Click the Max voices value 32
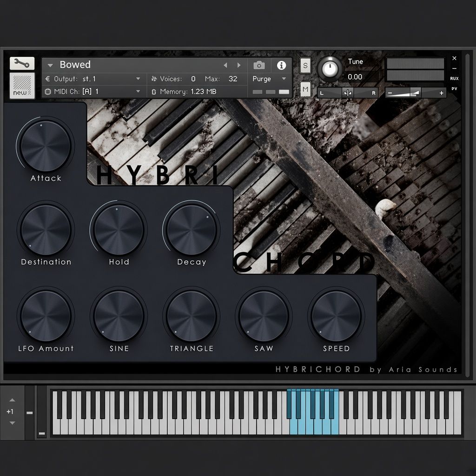The width and height of the screenshot is (476, 476). point(233,79)
